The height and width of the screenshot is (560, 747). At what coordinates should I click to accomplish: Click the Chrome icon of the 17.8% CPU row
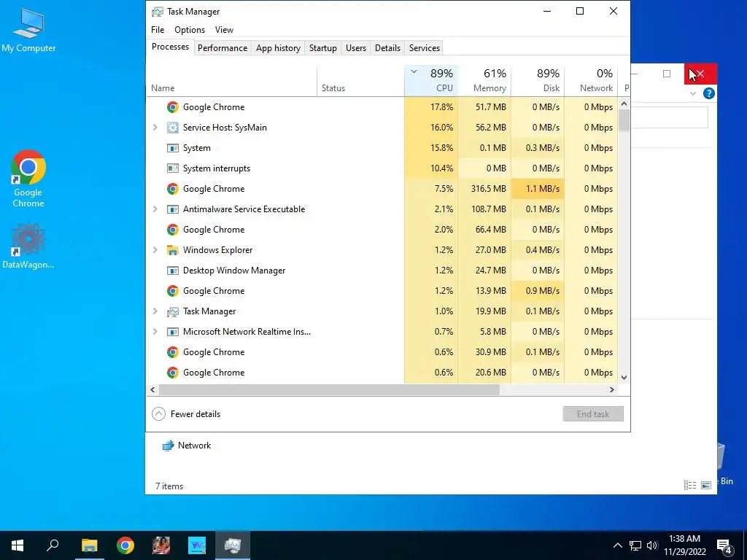[172, 107]
